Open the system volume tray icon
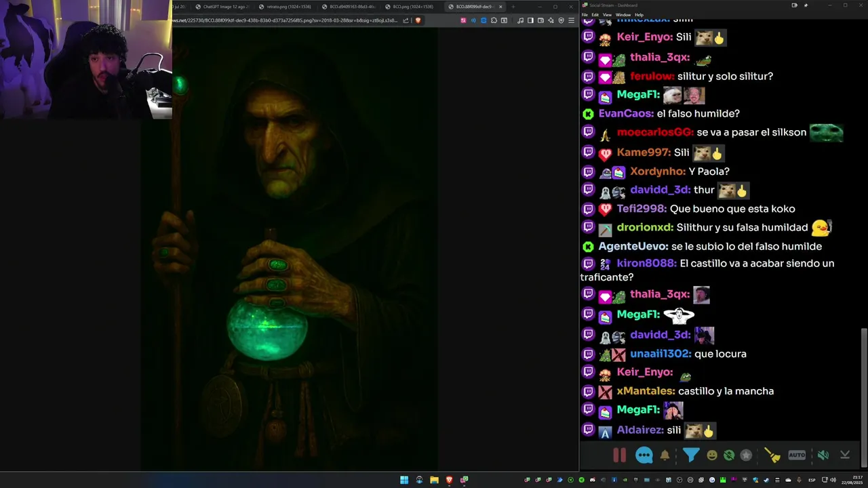Viewport: 868px width, 488px height. pos(833,480)
